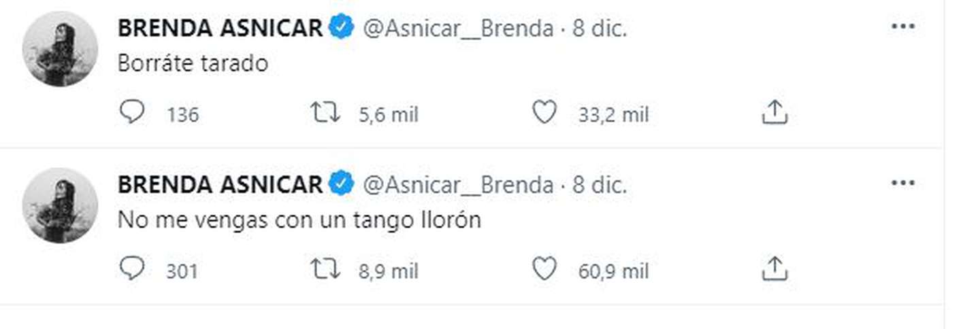
Task: Open @Asnicar__Brenda handle on second tweet
Action: pyautogui.click(x=458, y=185)
